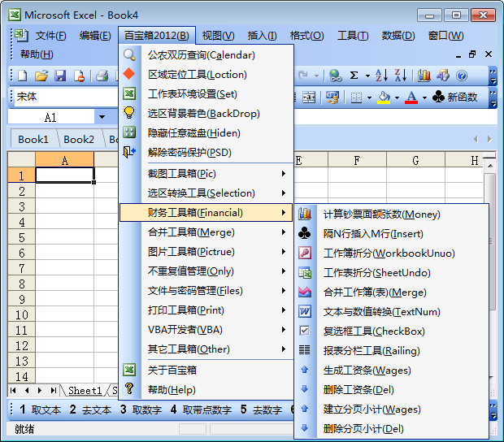Click 区域定位工具(Loction) with red diamond
The width and height of the screenshot is (504, 442).
[x=206, y=75]
